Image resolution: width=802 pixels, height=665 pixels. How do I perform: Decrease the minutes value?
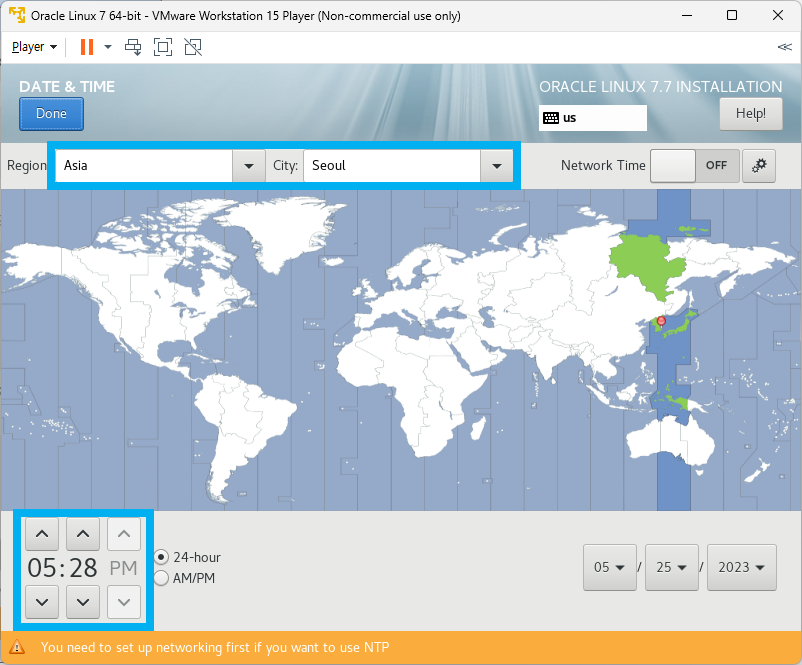point(83,602)
